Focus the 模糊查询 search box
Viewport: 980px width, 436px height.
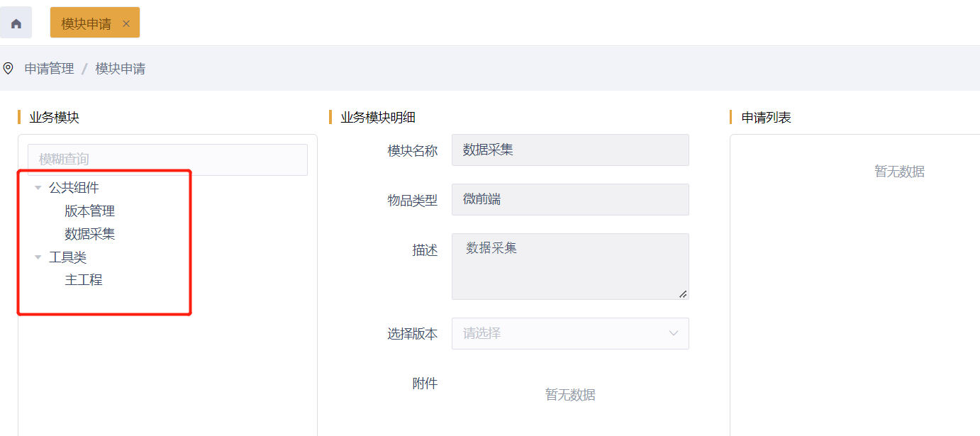pos(167,160)
